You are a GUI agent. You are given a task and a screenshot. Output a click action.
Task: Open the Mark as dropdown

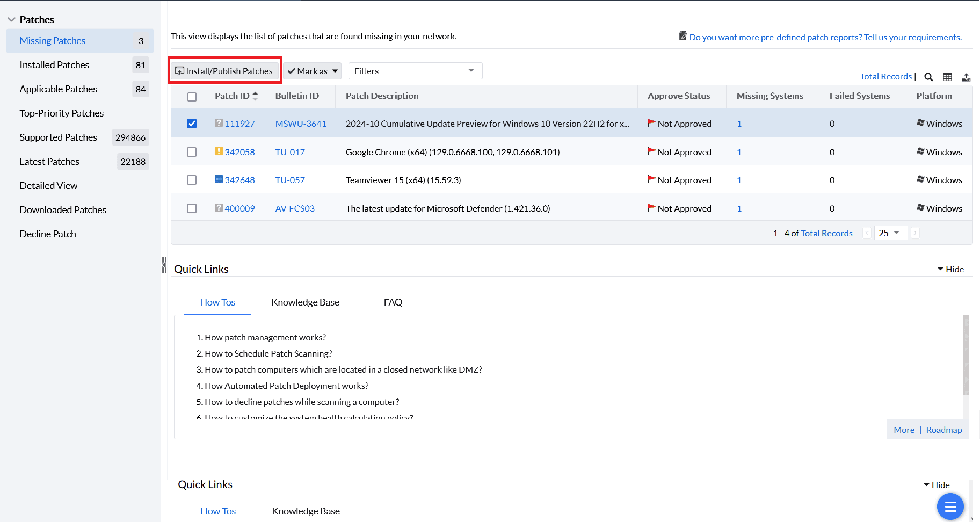[313, 71]
